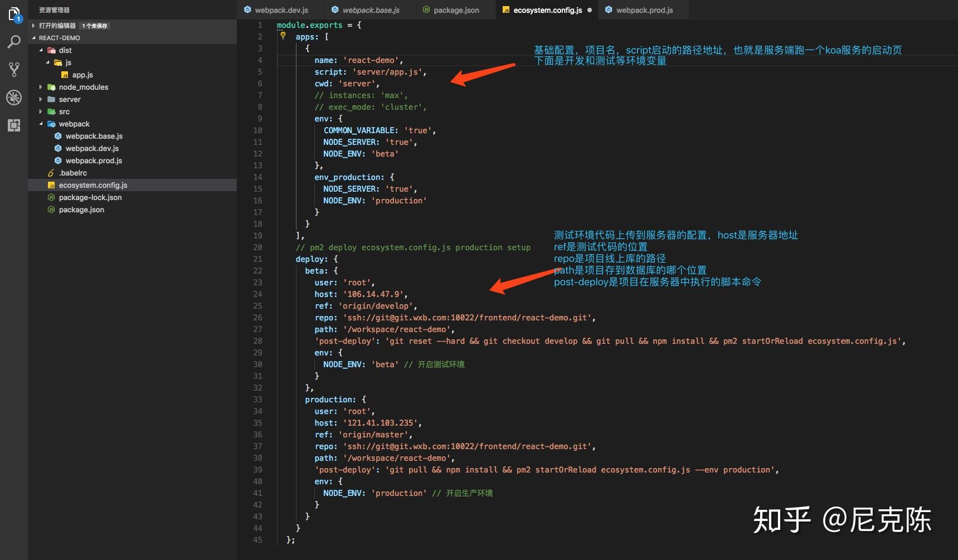Image resolution: width=958 pixels, height=560 pixels.
Task: Click the module.exports text on line 1
Action: tap(309, 25)
